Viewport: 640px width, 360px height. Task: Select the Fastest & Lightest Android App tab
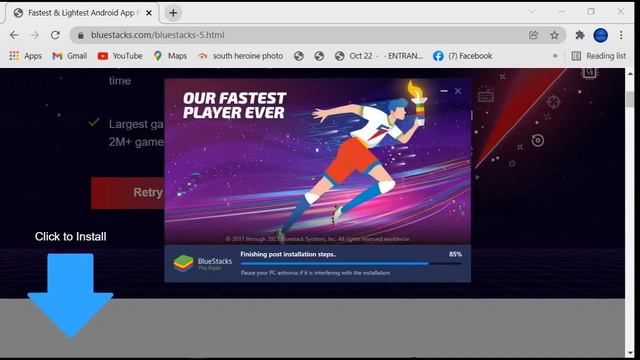pyautogui.click(x=82, y=13)
